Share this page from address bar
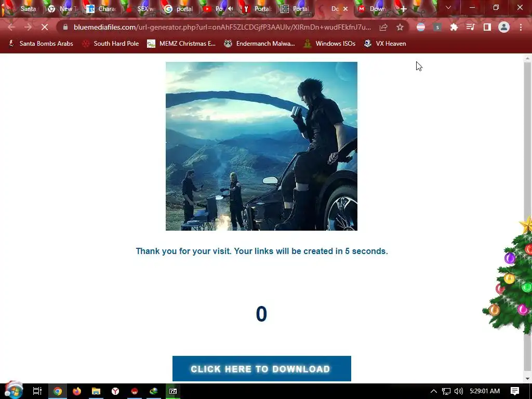 tap(383, 27)
